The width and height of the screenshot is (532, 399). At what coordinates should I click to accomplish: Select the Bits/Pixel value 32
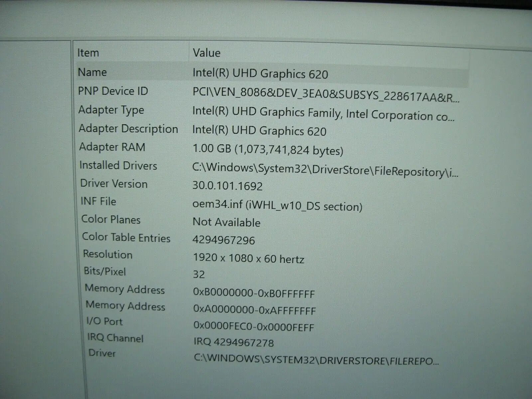click(x=199, y=274)
